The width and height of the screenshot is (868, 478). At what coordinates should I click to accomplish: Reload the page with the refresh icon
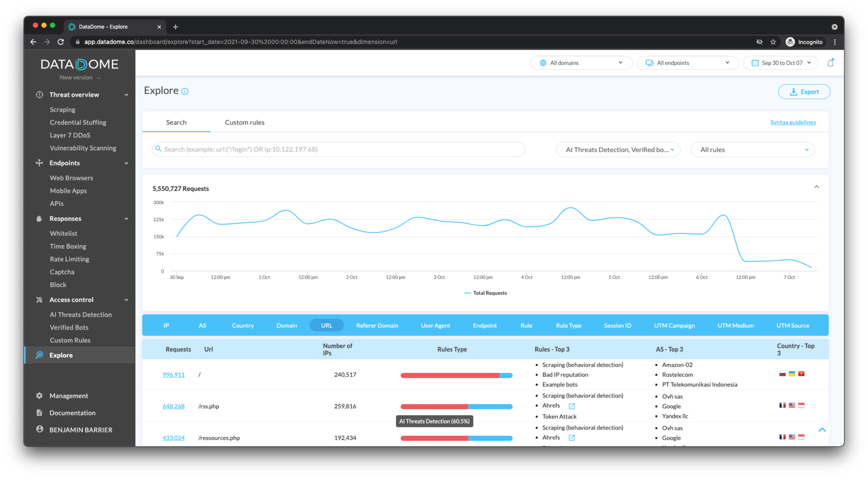pyautogui.click(x=61, y=42)
